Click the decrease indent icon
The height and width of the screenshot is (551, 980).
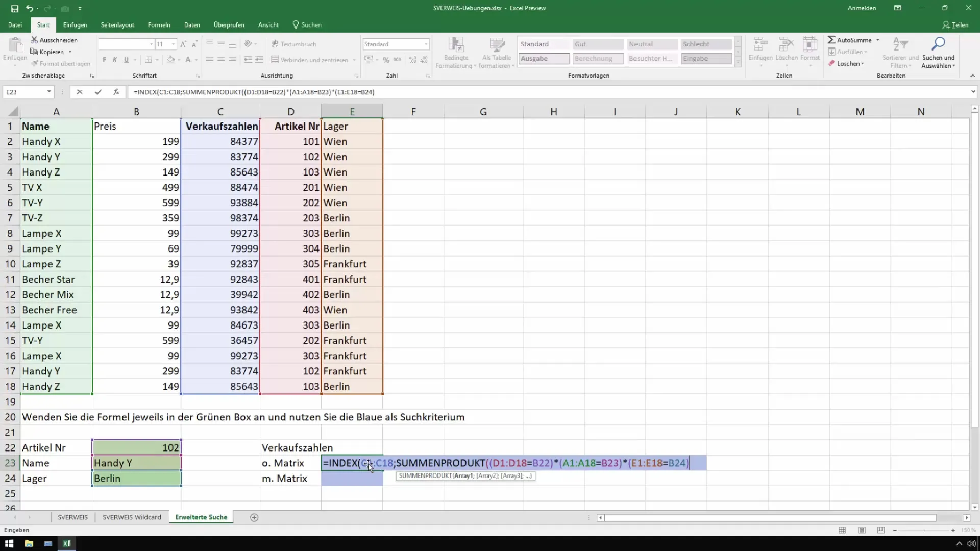tap(248, 60)
